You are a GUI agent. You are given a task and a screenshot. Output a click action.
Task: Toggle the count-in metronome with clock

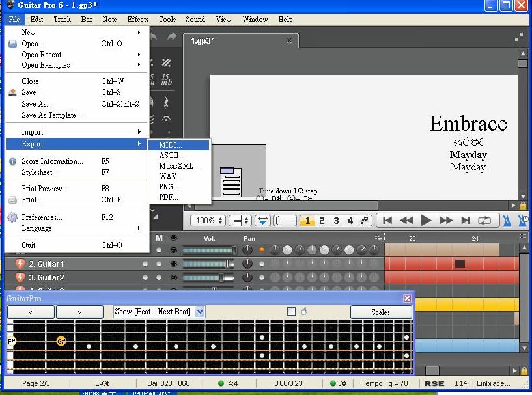click(523, 221)
